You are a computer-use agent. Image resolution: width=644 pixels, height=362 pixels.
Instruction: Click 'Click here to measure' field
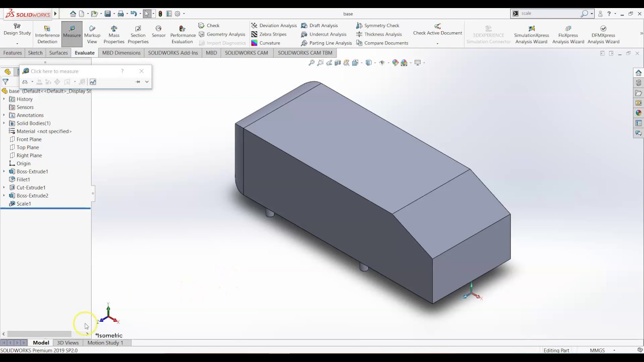(x=54, y=71)
